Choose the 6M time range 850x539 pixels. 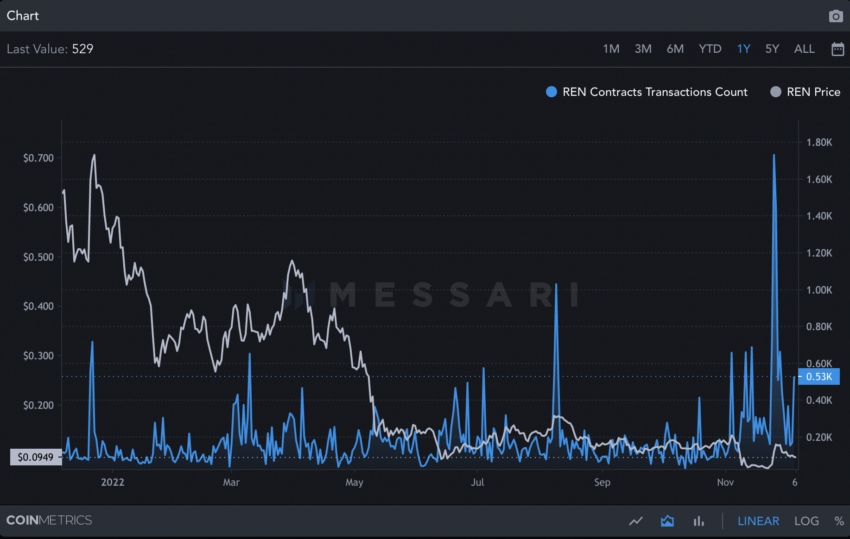pos(675,49)
